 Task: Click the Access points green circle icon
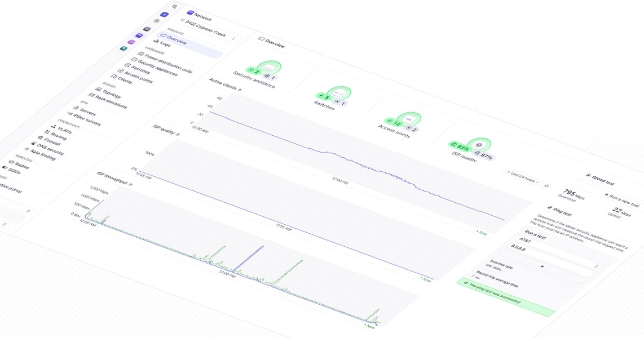[x=408, y=119]
